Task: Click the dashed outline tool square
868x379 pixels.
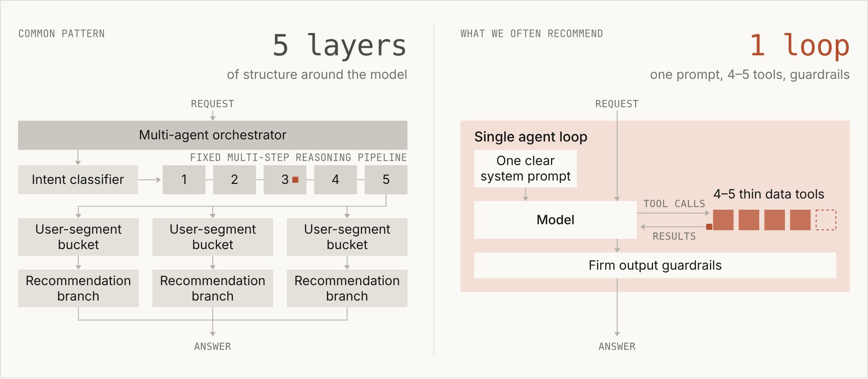Action: [x=826, y=220]
